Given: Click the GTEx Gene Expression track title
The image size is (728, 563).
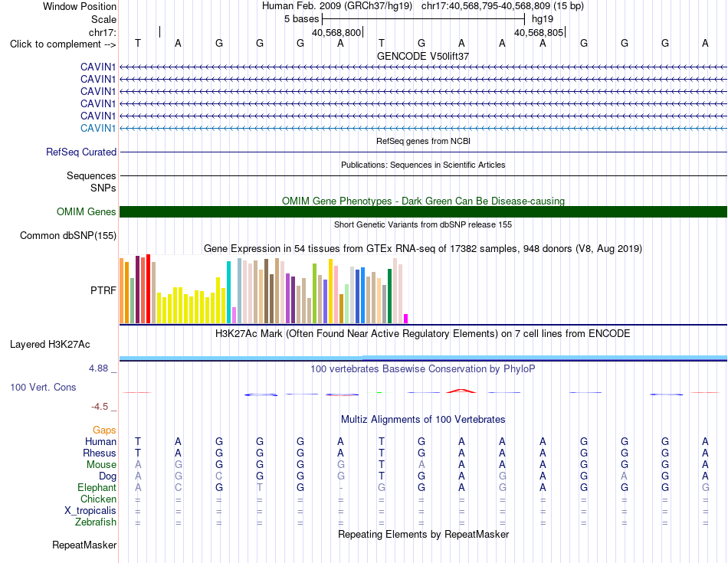Looking at the screenshot, I should (423, 248).
